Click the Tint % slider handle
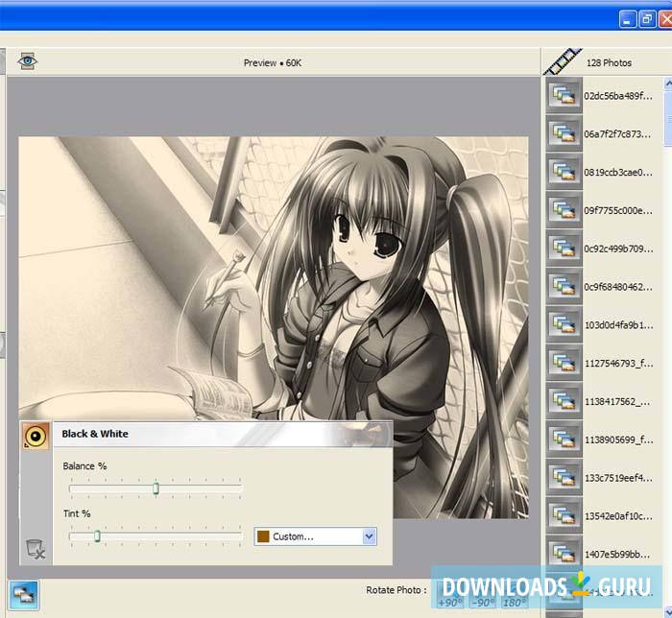The height and width of the screenshot is (618, 672). coord(97,535)
